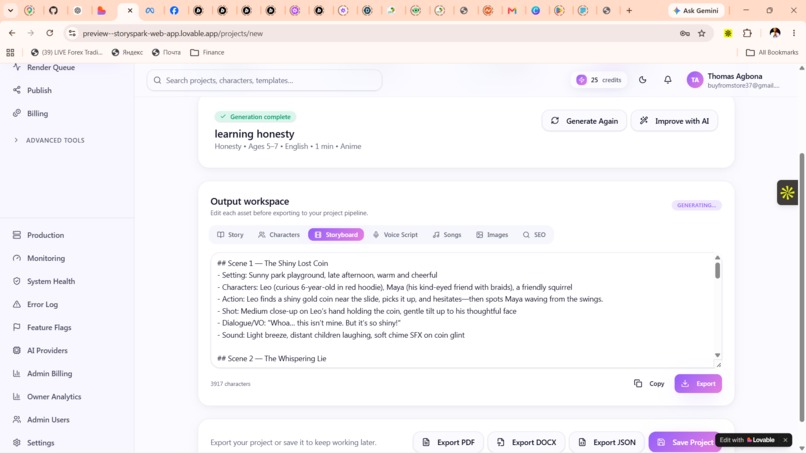Select the Storyboard tab

click(336, 234)
